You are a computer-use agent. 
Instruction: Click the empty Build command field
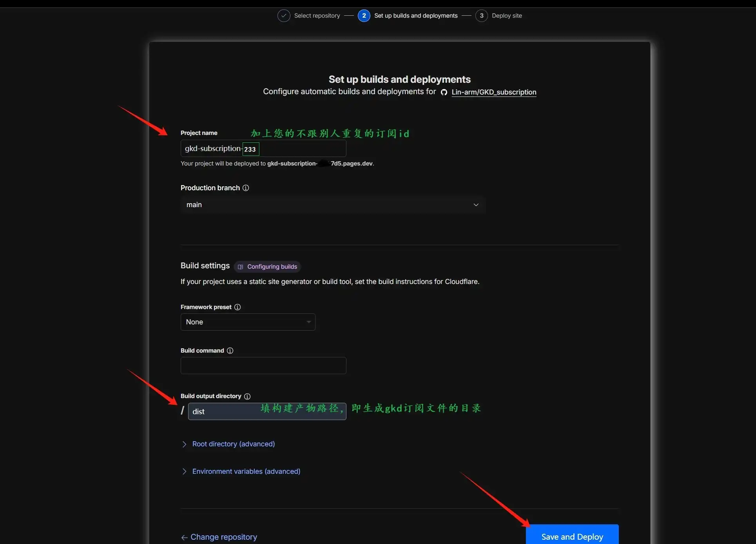tap(263, 366)
